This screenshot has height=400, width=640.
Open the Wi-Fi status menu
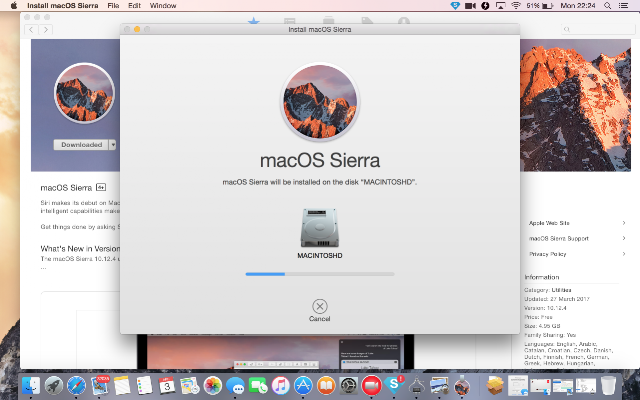516,6
